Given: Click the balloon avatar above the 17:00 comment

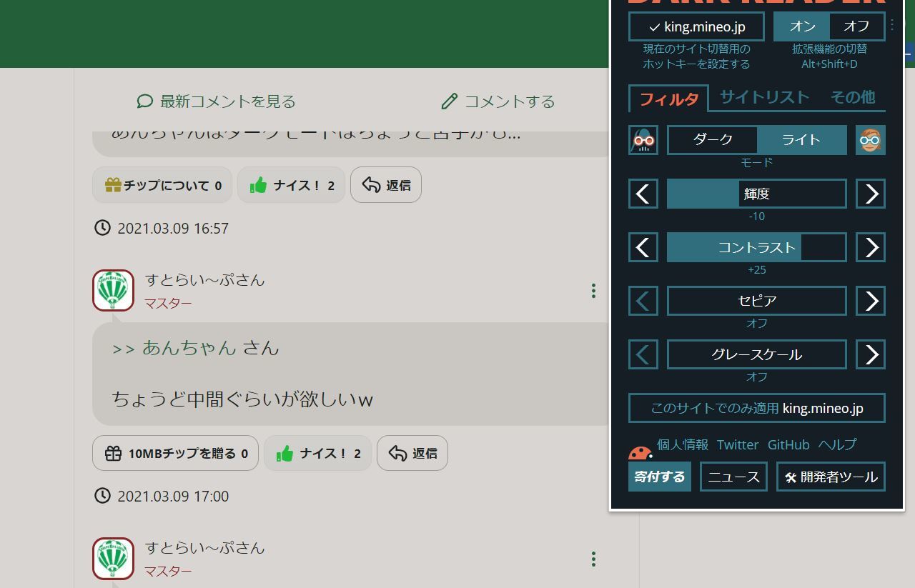Looking at the screenshot, I should [x=113, y=290].
